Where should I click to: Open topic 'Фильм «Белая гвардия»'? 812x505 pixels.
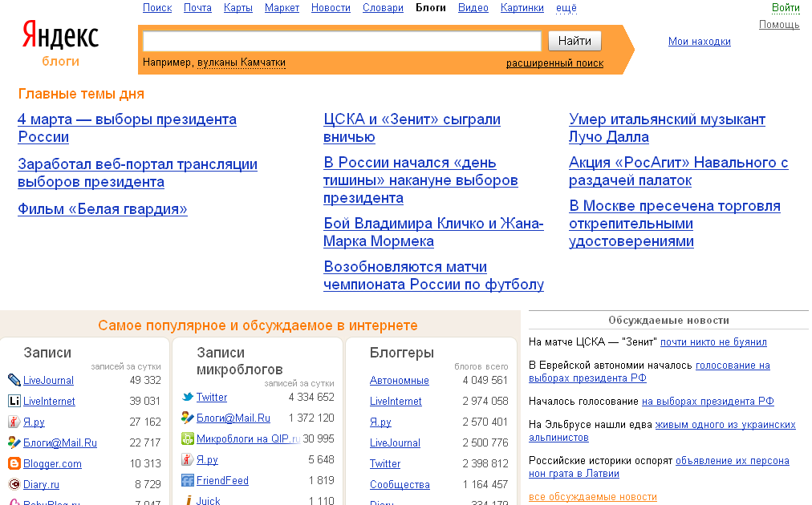click(x=103, y=209)
